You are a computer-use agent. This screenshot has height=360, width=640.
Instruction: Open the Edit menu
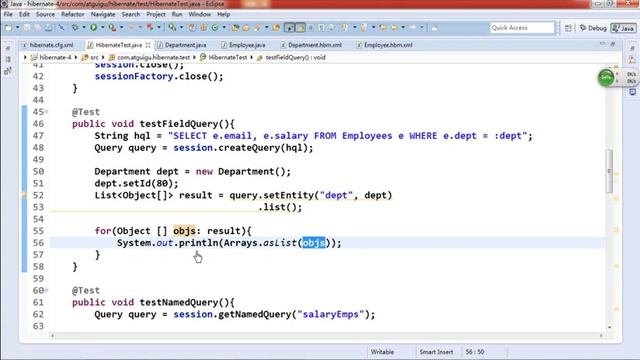(x=24, y=14)
